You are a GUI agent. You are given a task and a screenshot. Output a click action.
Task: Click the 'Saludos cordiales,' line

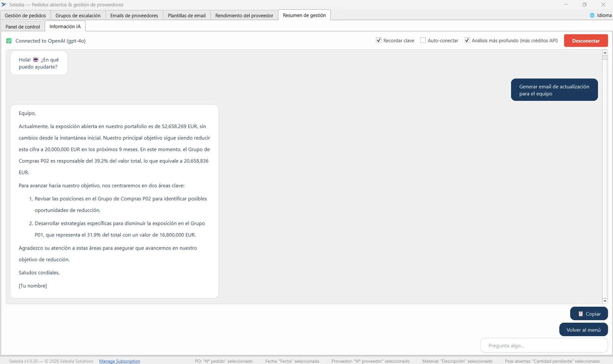click(x=39, y=273)
